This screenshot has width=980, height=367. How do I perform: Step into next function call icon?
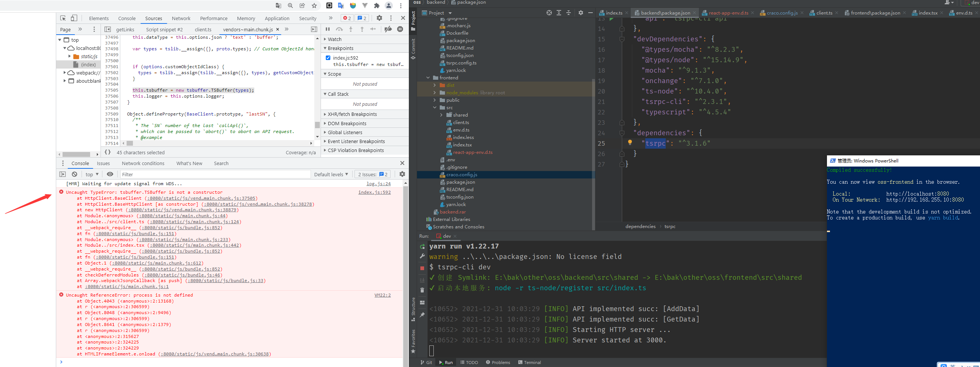pyautogui.click(x=351, y=29)
